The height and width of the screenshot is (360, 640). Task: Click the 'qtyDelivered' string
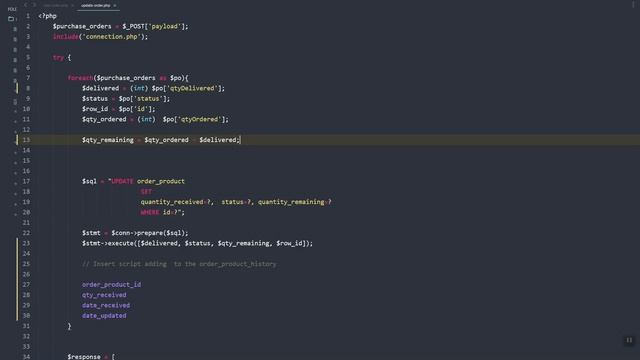192,88
